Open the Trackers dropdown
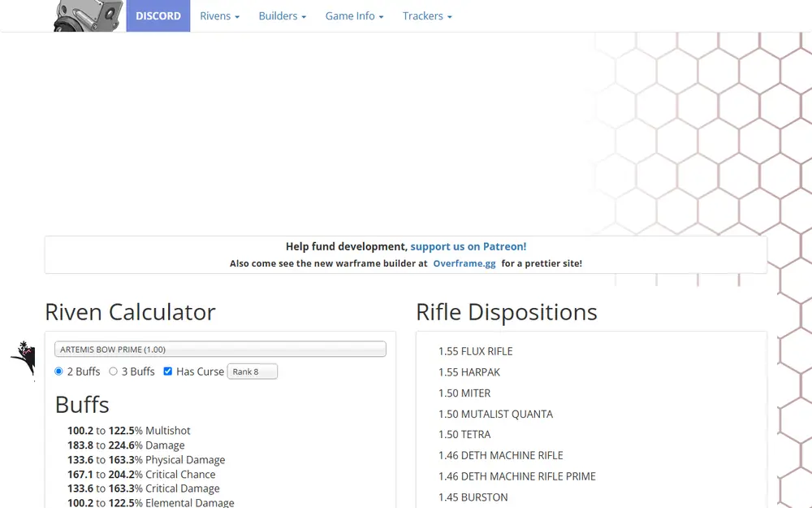This screenshot has height=508, width=812. (x=427, y=16)
